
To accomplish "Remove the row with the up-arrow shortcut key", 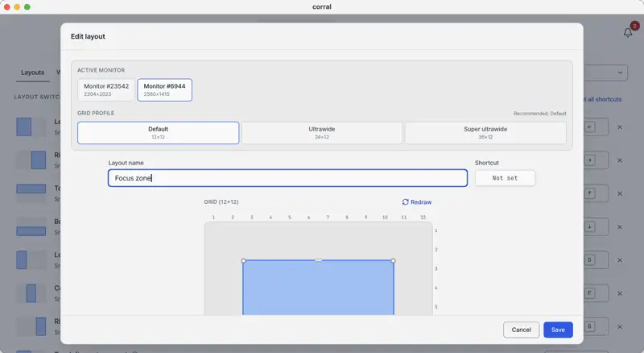I will tap(620, 193).
